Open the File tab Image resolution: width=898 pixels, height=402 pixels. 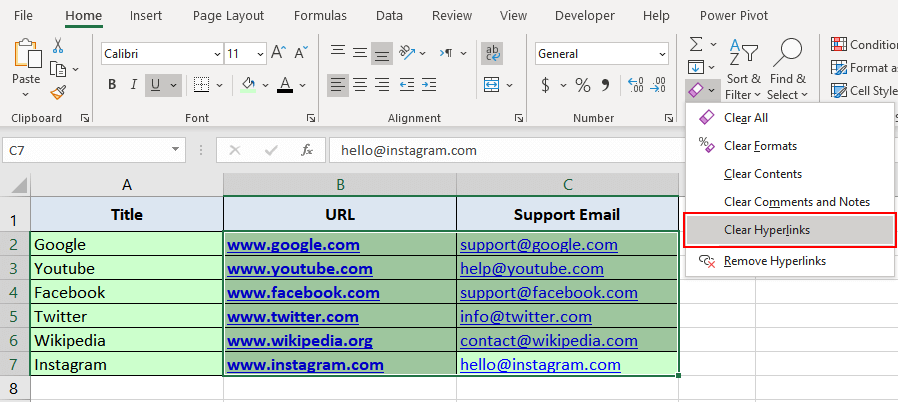23,15
